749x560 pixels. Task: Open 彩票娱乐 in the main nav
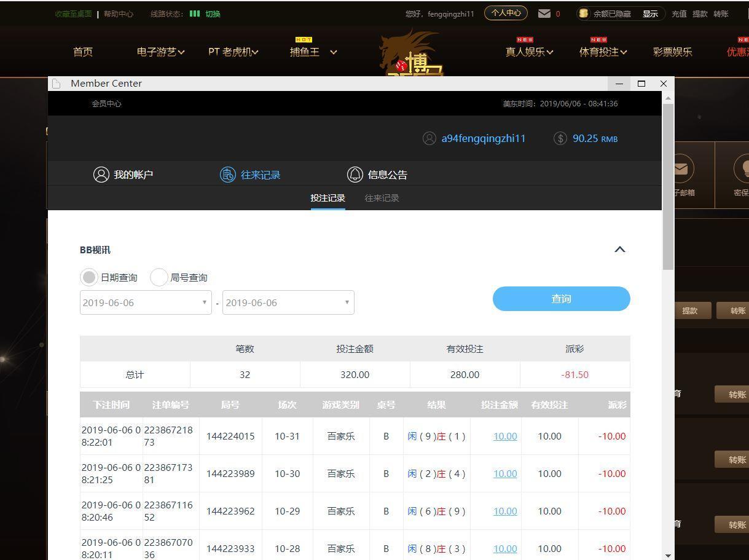point(672,52)
